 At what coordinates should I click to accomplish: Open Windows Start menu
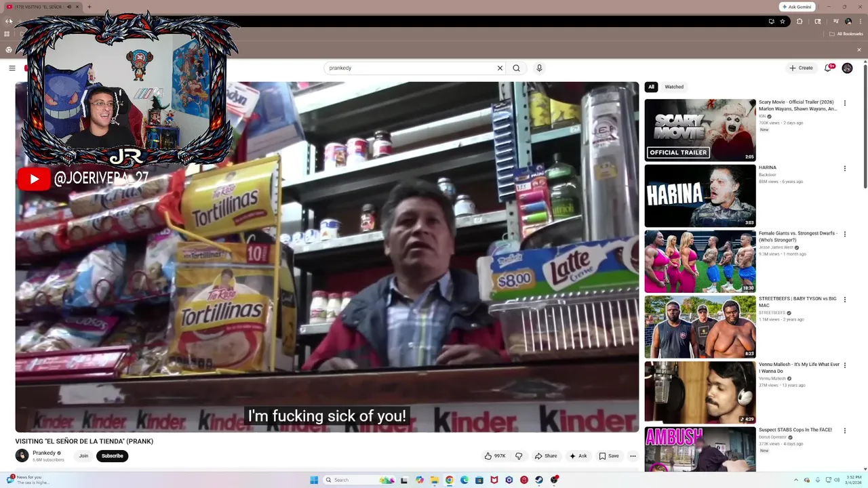tap(314, 480)
